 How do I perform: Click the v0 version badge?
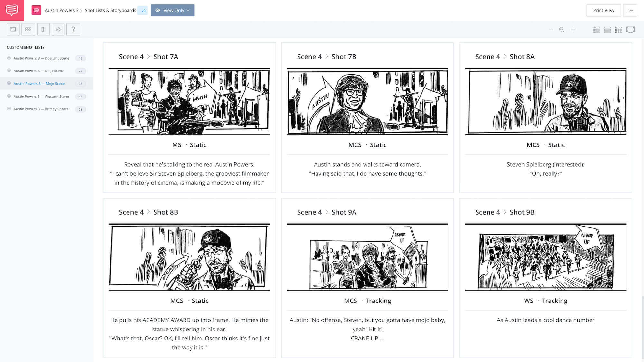click(x=143, y=11)
